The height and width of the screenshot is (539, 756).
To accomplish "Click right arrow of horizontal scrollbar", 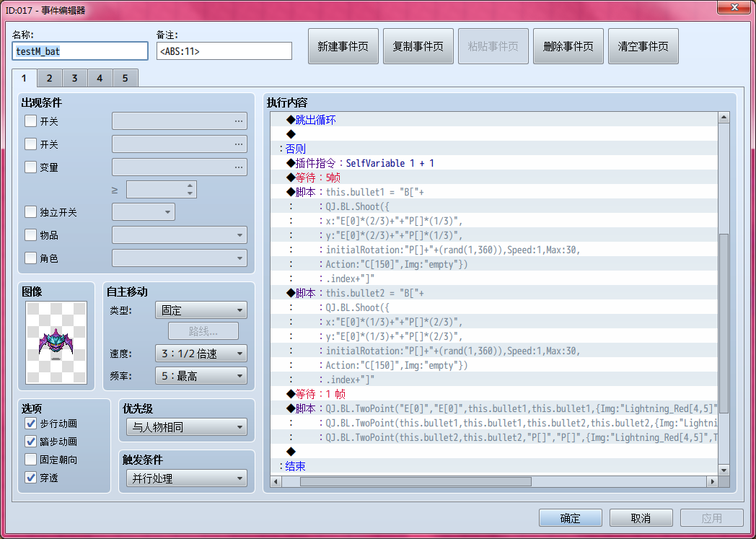I will (x=713, y=481).
